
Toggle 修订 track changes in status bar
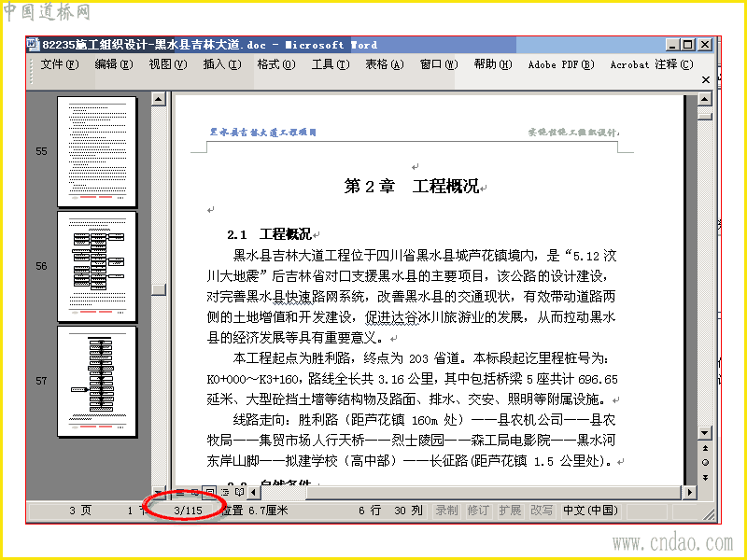[x=478, y=511]
